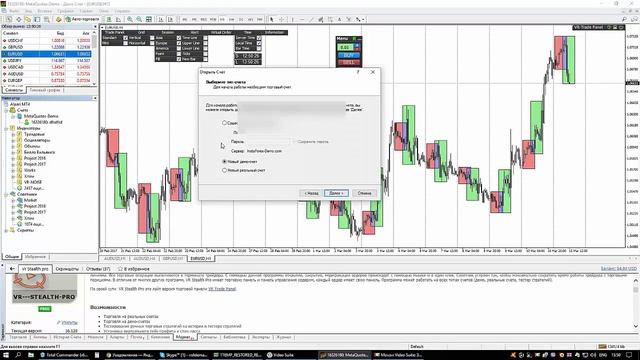
Task: Open the Скриншоты tab
Action: [x=67, y=269]
